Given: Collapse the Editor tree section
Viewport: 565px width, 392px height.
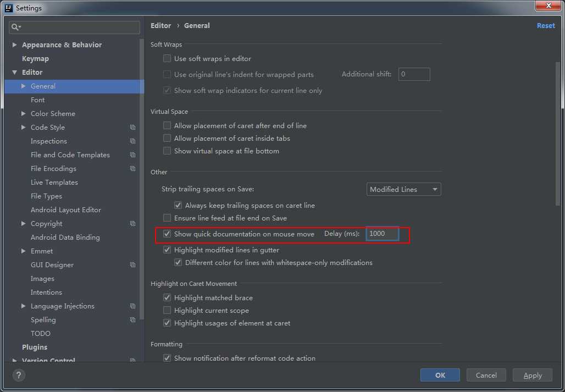Looking at the screenshot, I should (14, 73).
